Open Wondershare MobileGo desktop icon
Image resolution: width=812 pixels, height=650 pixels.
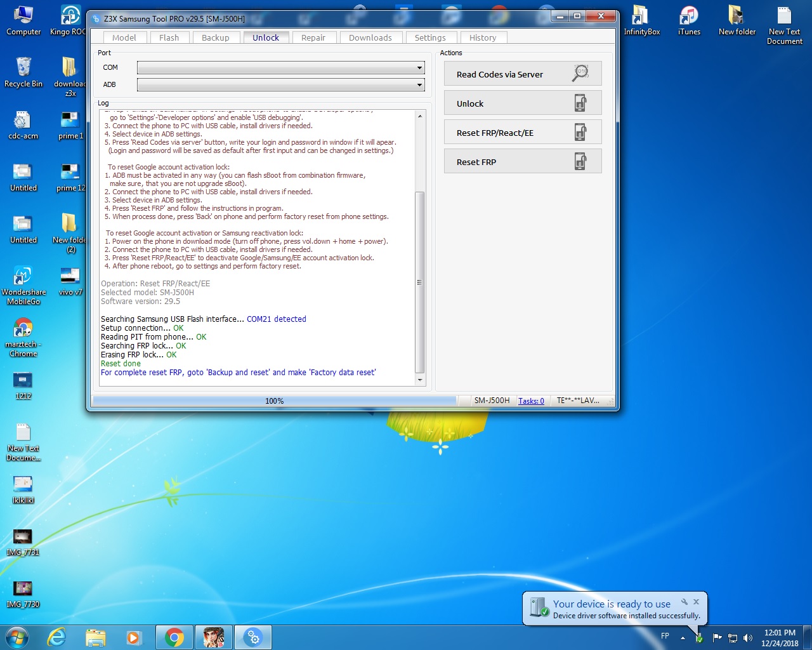tap(23, 285)
